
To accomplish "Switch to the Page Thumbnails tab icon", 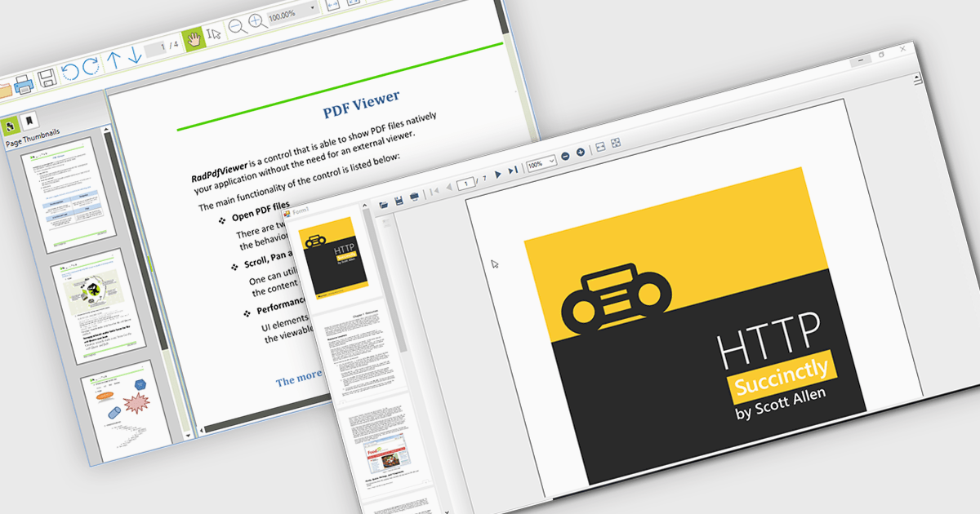I will (x=11, y=126).
